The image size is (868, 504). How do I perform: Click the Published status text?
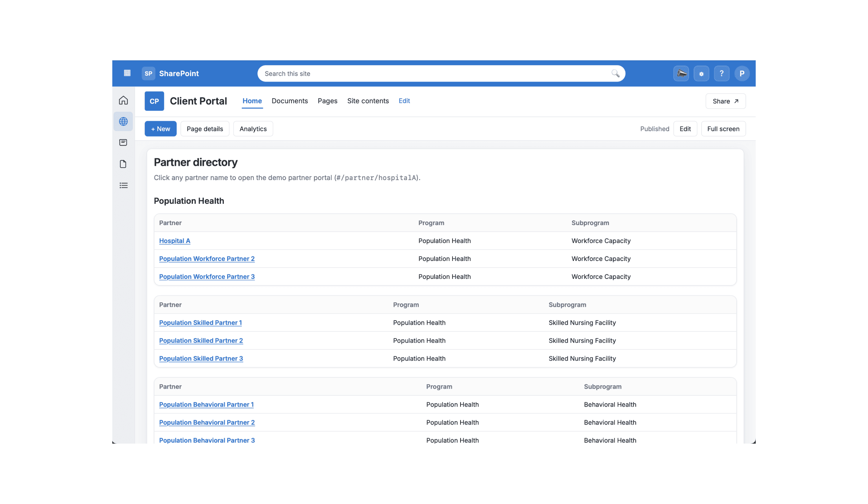(x=655, y=129)
